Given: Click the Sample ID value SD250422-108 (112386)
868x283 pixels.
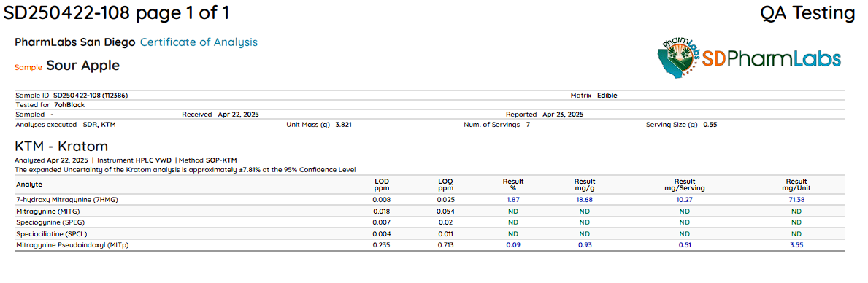Looking at the screenshot, I should (91, 95).
